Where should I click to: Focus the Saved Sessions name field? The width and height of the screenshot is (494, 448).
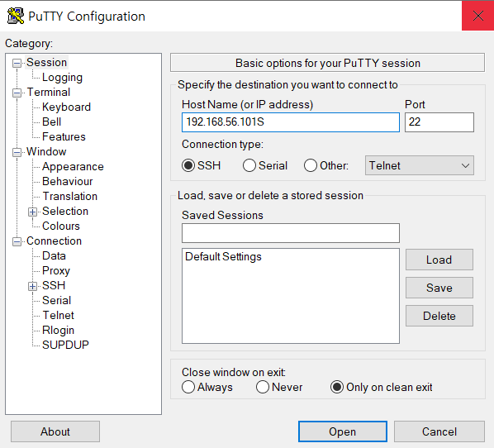[291, 233]
